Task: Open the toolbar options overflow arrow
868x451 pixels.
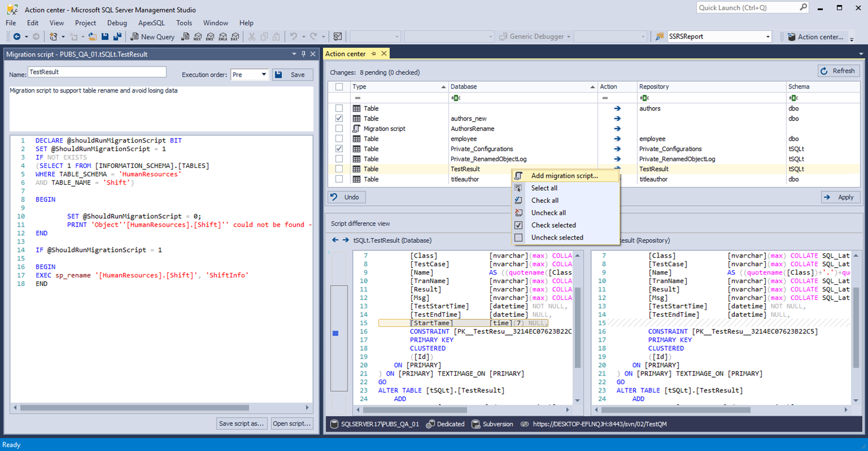Action: coord(852,38)
